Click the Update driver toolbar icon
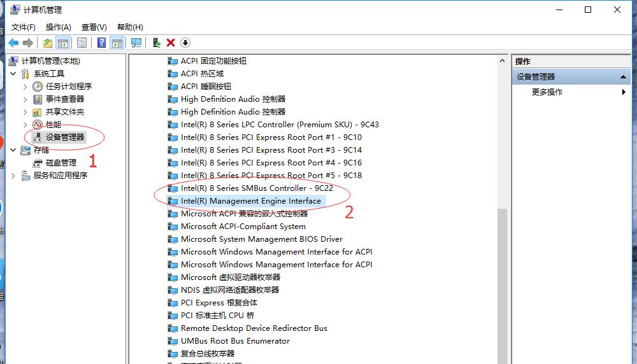The width and height of the screenshot is (637, 364). (x=157, y=43)
